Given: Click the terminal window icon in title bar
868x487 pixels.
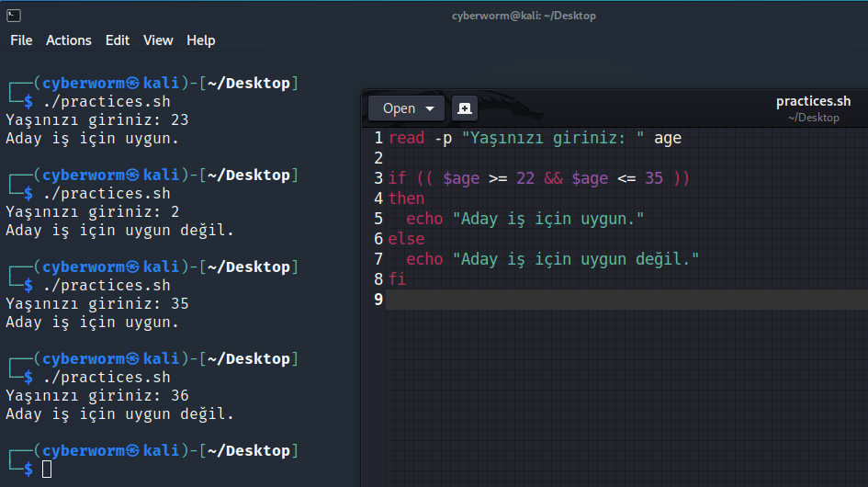Looking at the screenshot, I should (14, 15).
